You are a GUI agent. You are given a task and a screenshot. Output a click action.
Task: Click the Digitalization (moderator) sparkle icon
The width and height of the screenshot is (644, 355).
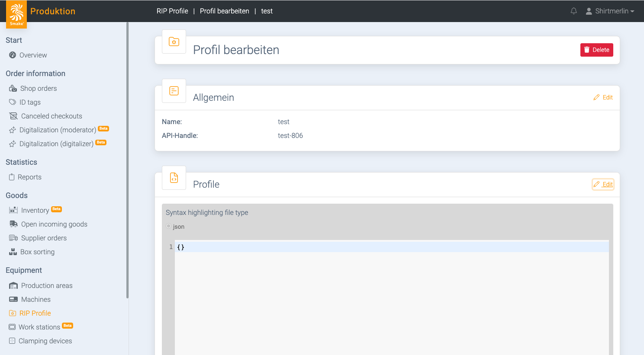[x=13, y=130]
